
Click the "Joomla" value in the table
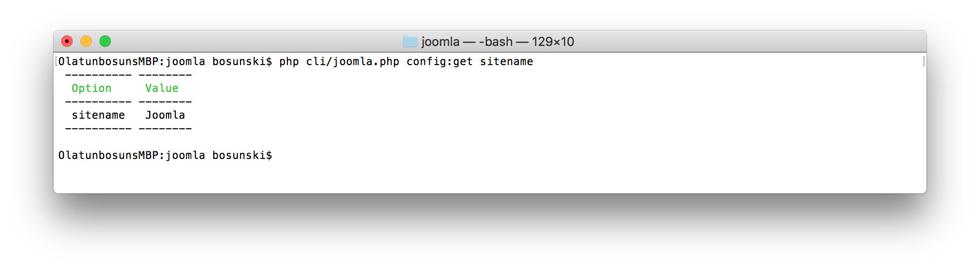165,115
